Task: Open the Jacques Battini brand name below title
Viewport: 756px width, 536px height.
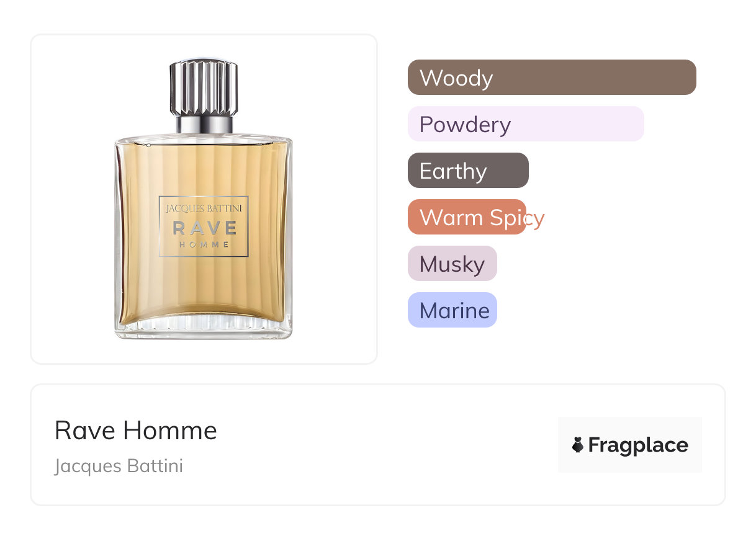Action: click(119, 466)
